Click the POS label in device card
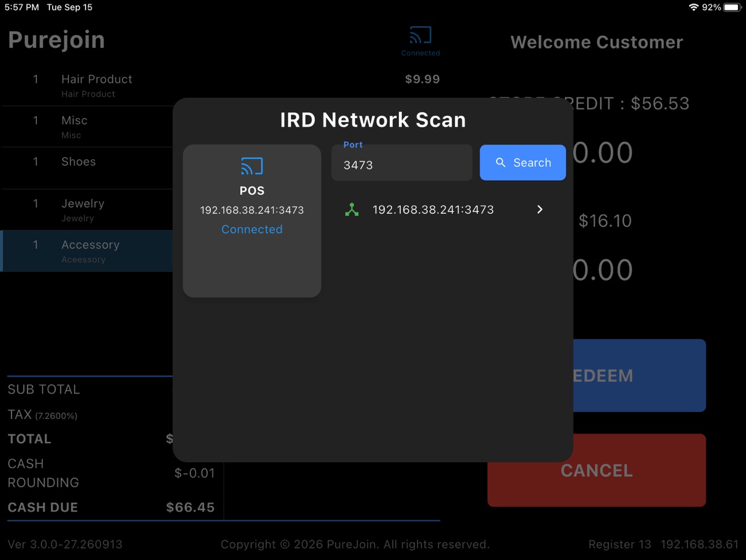746x560 pixels. [252, 191]
